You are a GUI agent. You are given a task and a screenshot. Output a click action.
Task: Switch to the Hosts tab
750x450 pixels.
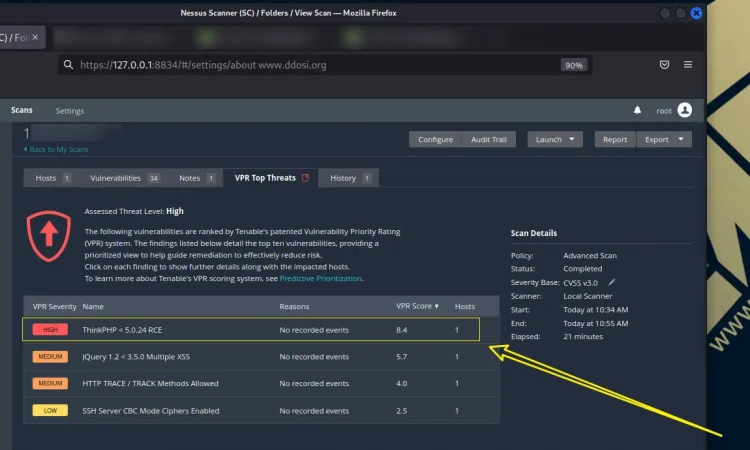52,178
